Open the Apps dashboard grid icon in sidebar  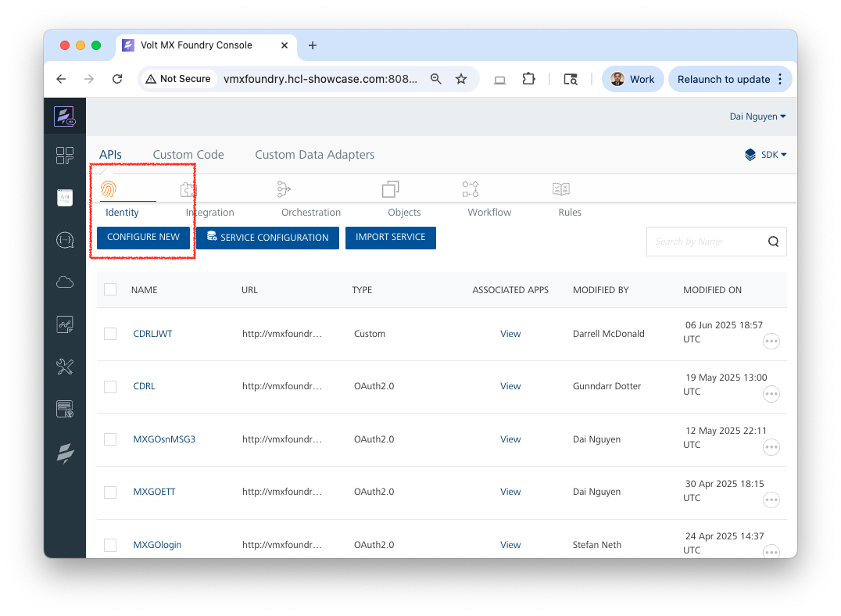[x=64, y=156]
